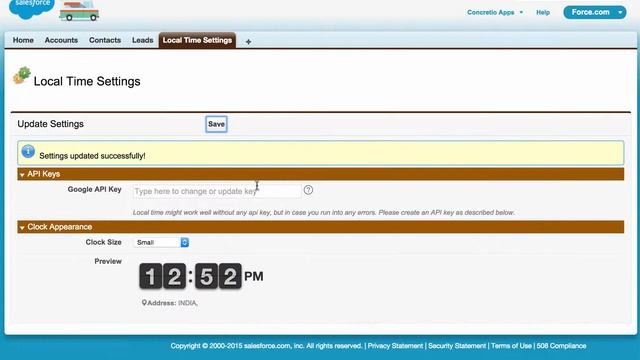Viewport: 640px width, 360px height.
Task: Open the Home tab
Action: [23, 40]
